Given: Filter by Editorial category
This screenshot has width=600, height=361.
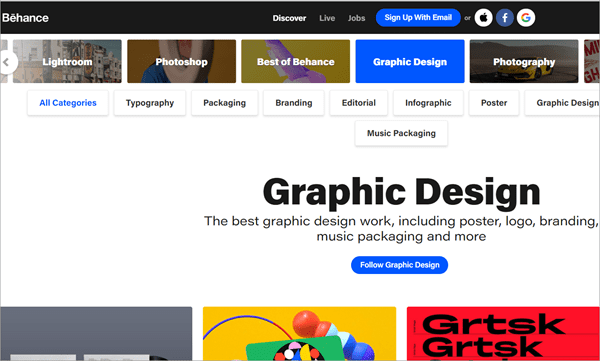Looking at the screenshot, I should point(359,103).
